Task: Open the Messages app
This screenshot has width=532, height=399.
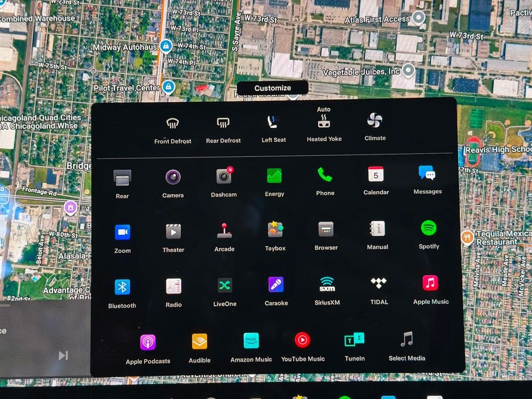Action: pyautogui.click(x=427, y=173)
